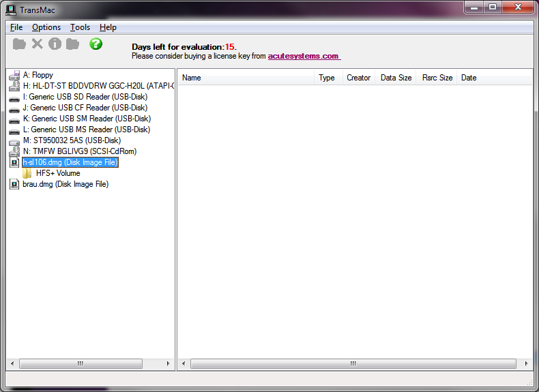Select J: Generic USB CF Reader
The width and height of the screenshot is (539, 392).
[x=85, y=108]
